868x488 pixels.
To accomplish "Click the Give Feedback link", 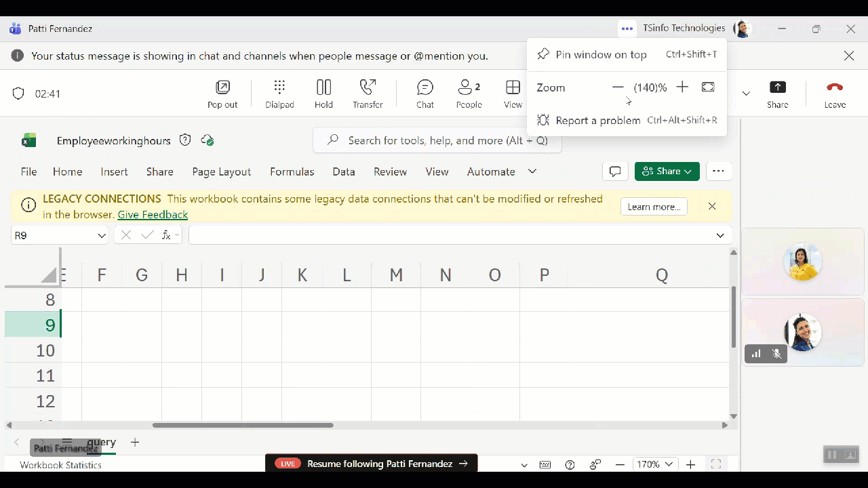I will (x=153, y=215).
